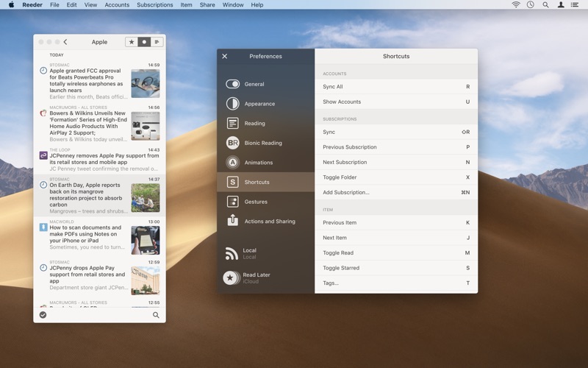
Task: Open the Subscriptions menu
Action: coord(154,4)
